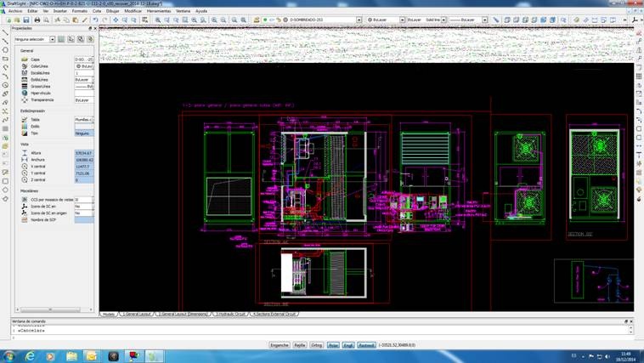Click the media player taskbar icon
The width and height of the screenshot is (644, 363).
click(50, 356)
